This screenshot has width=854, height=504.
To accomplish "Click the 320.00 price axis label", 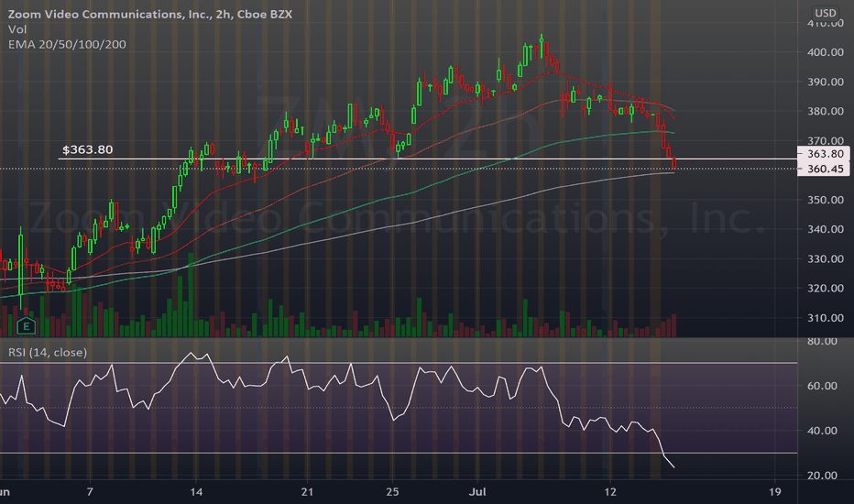I will (x=825, y=289).
